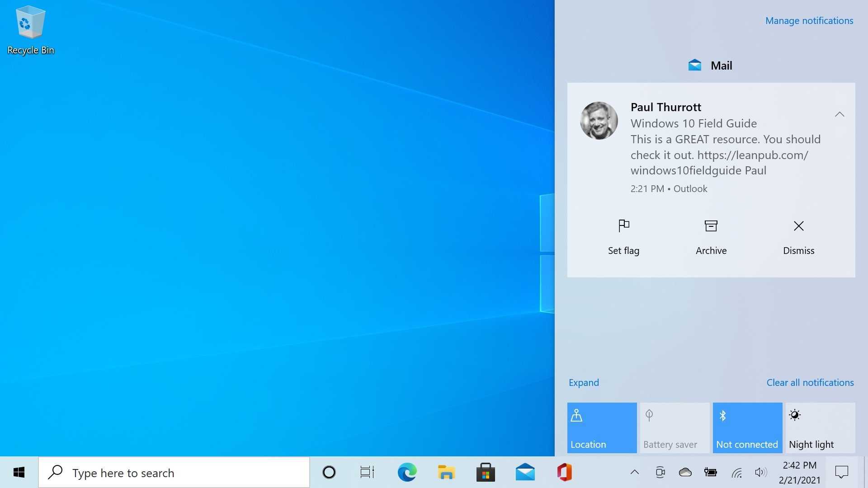Enable the Night light quick action
The width and height of the screenshot is (868, 488).
click(820, 427)
